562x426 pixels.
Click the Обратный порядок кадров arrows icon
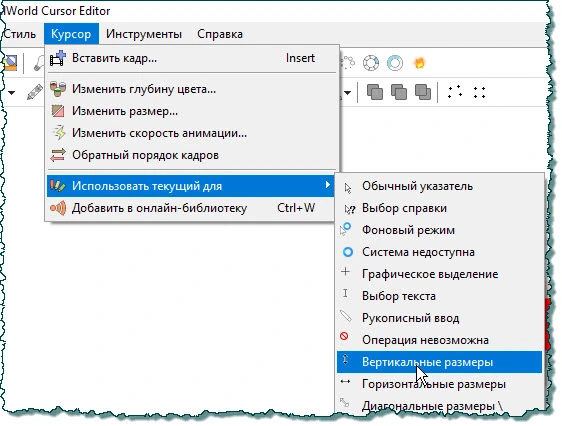58,155
